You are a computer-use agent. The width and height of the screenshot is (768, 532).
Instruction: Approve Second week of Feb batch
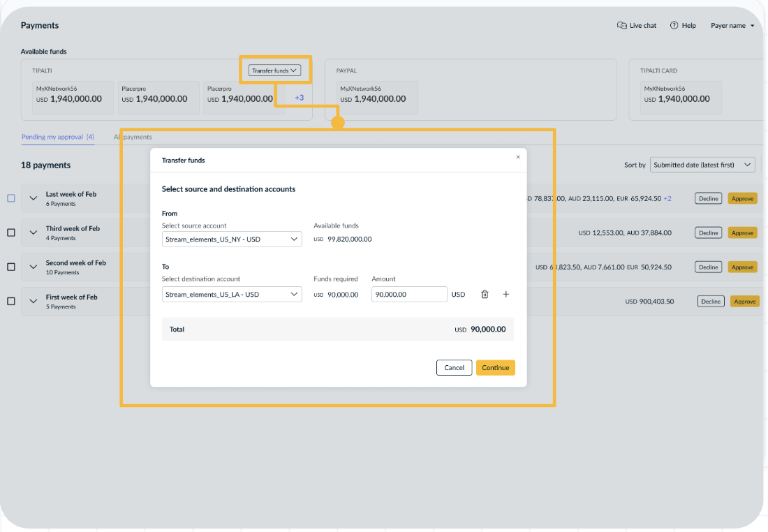pos(743,267)
